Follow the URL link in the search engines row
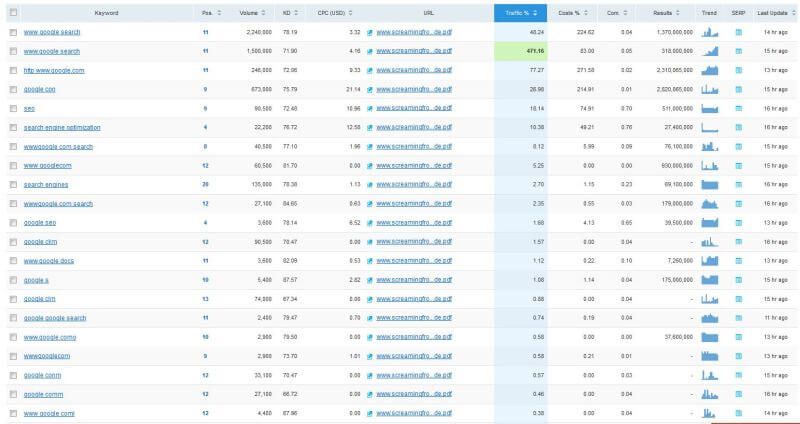The height and width of the screenshot is (424, 800). pyautogui.click(x=414, y=185)
